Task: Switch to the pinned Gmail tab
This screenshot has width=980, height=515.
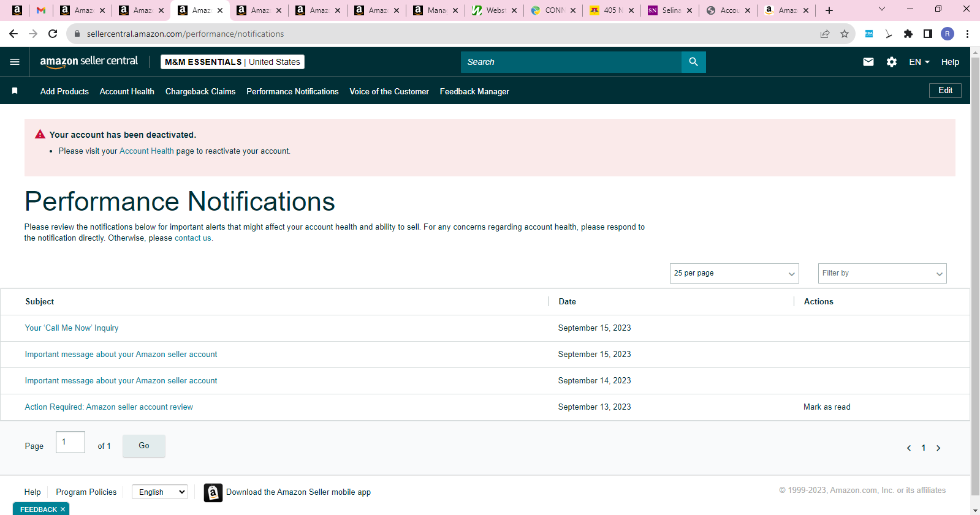Action: click(x=41, y=10)
